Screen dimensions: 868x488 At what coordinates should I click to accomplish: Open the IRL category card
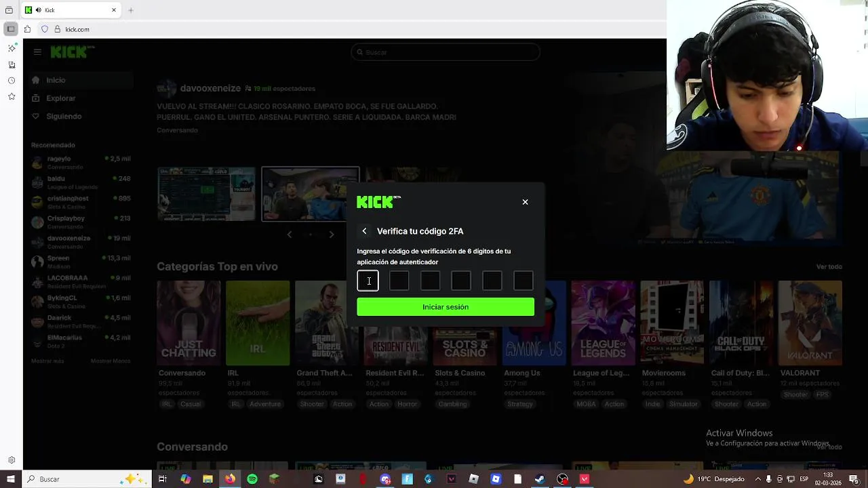(258, 323)
